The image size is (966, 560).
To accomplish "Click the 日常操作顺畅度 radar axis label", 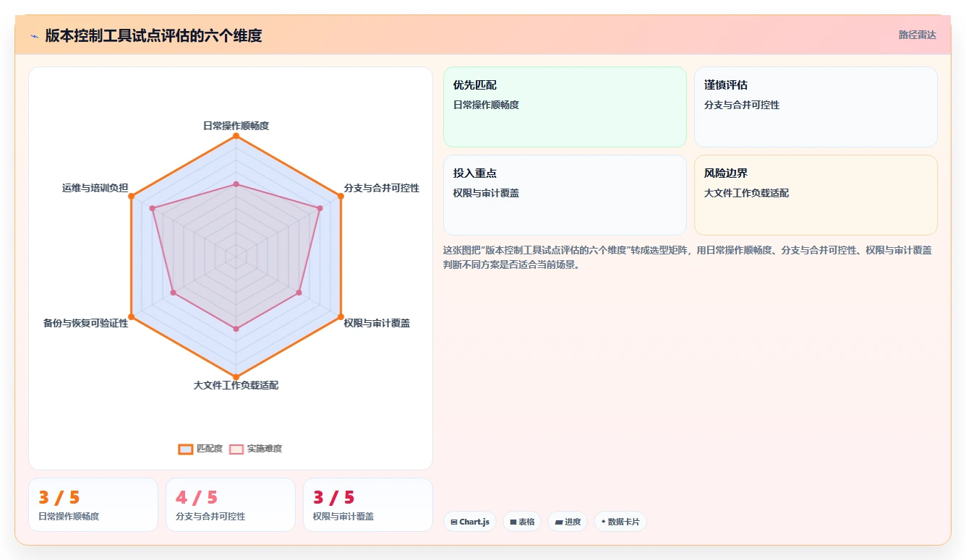I will (236, 126).
